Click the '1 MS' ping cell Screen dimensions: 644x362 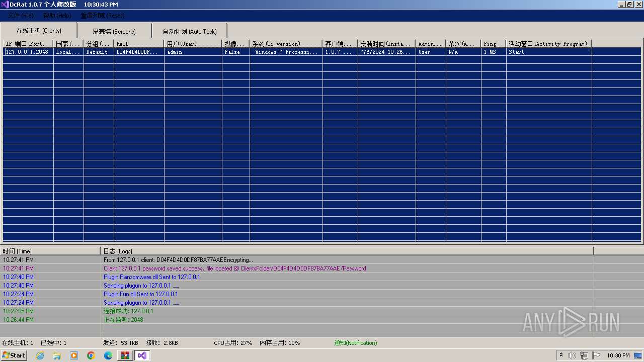tap(494, 52)
